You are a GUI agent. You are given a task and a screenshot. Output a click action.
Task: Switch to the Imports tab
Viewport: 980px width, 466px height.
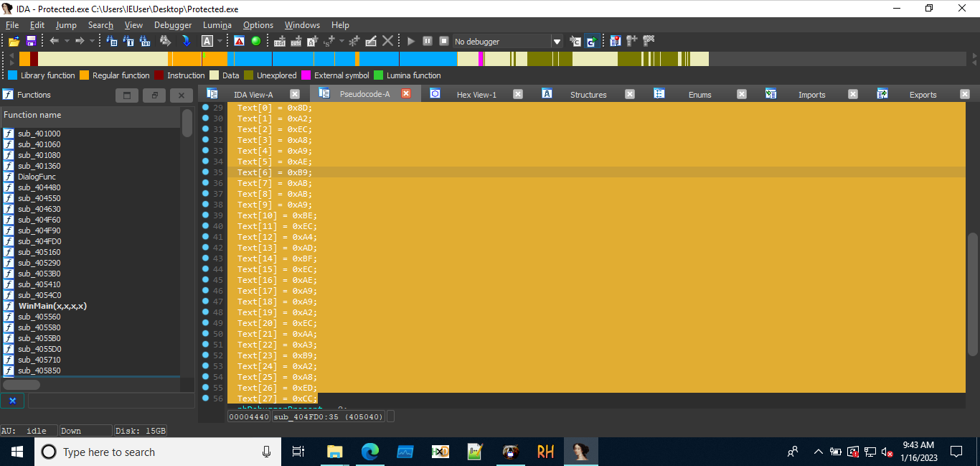pyautogui.click(x=811, y=95)
